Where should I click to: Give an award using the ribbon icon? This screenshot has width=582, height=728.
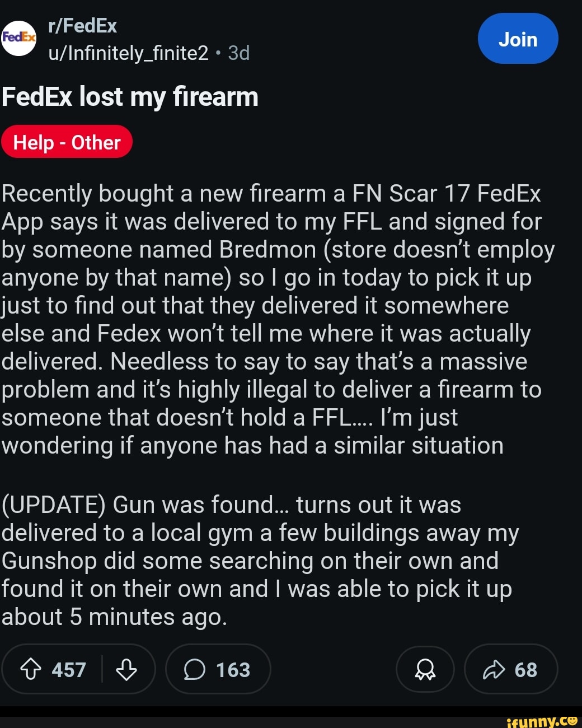[x=425, y=669]
